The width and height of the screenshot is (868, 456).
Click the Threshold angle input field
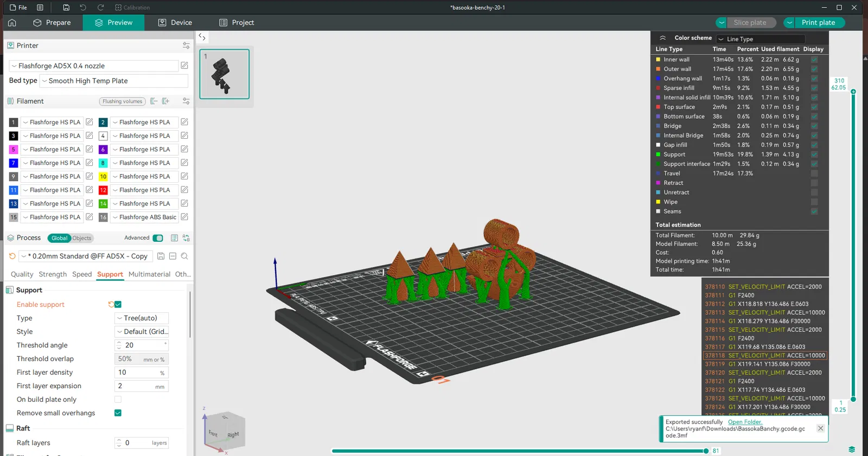point(142,345)
